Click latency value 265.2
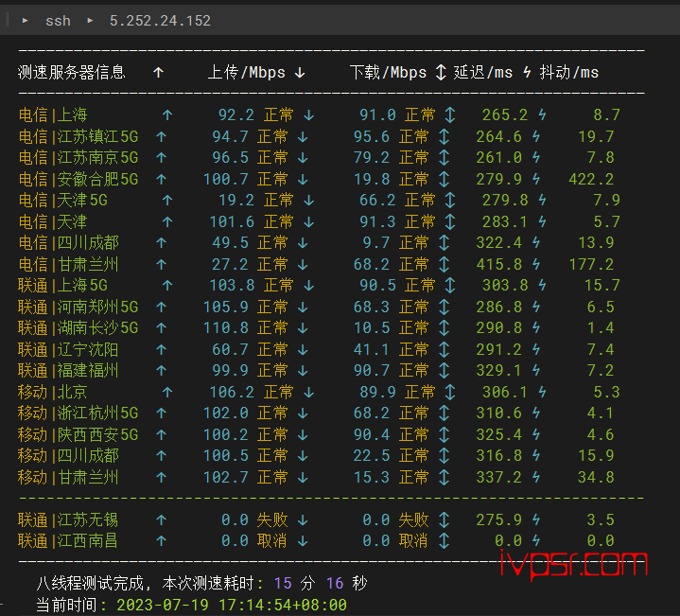 coord(505,114)
